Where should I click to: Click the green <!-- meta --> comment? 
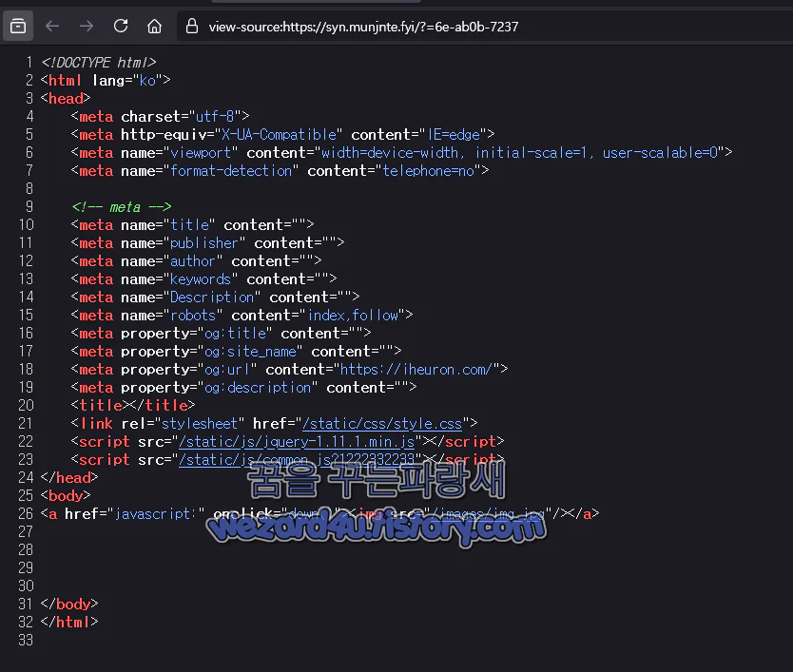tap(122, 207)
